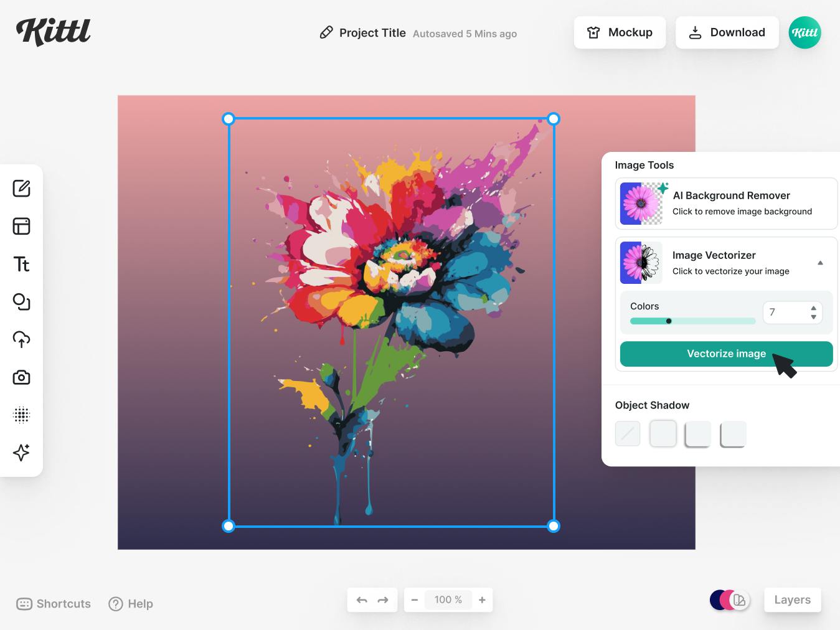The image size is (840, 630).
Task: Select the second Object Shadow preset
Action: tap(663, 433)
